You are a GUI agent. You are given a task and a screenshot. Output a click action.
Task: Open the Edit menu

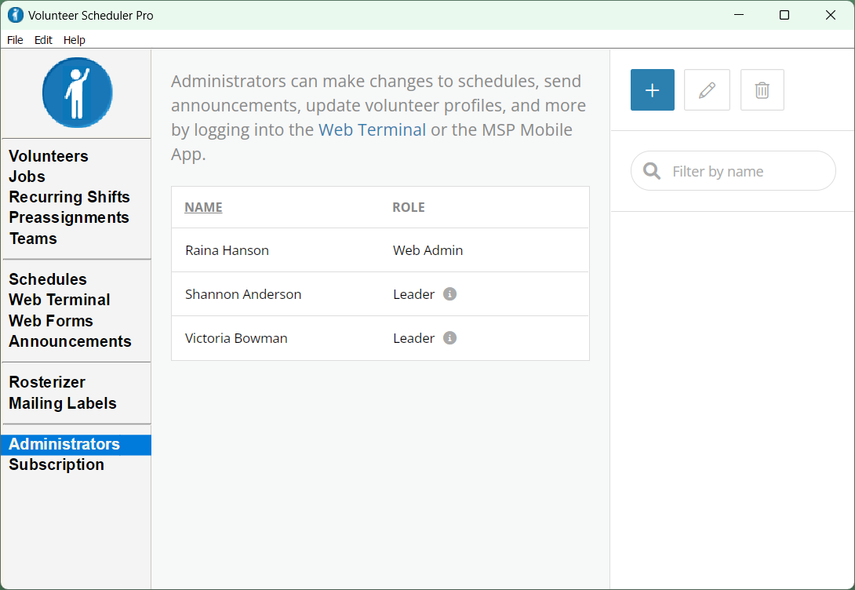click(x=43, y=40)
